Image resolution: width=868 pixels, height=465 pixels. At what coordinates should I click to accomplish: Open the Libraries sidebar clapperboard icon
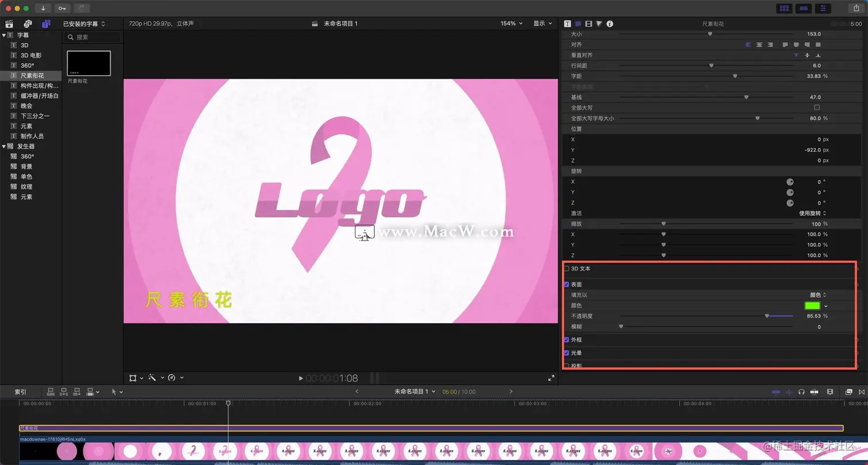click(9, 24)
